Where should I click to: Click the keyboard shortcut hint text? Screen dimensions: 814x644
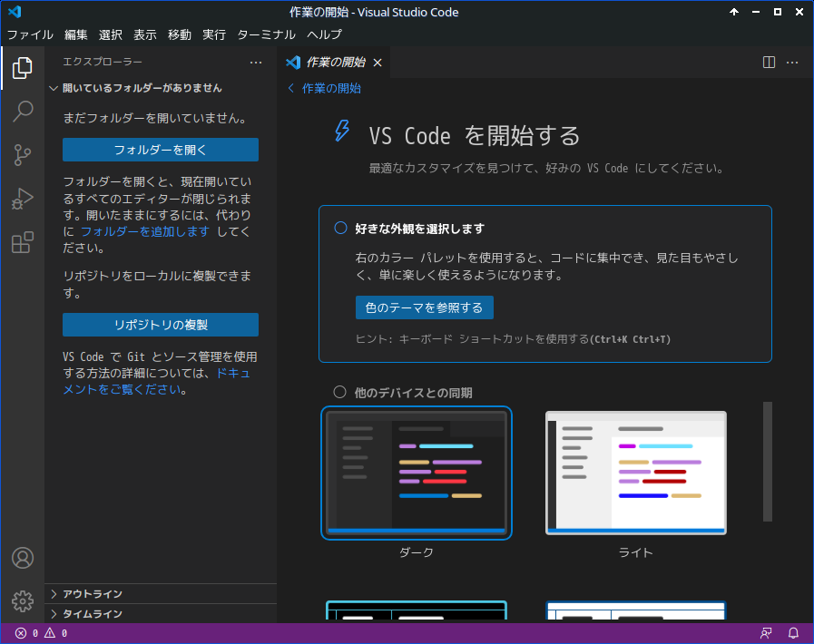pyautogui.click(x=513, y=339)
